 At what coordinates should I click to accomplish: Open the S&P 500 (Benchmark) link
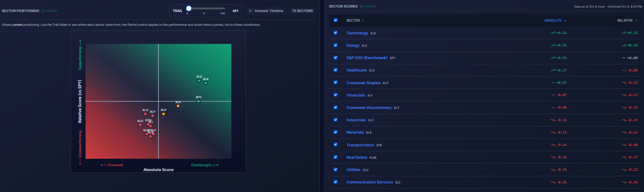pyautogui.click(x=367, y=58)
